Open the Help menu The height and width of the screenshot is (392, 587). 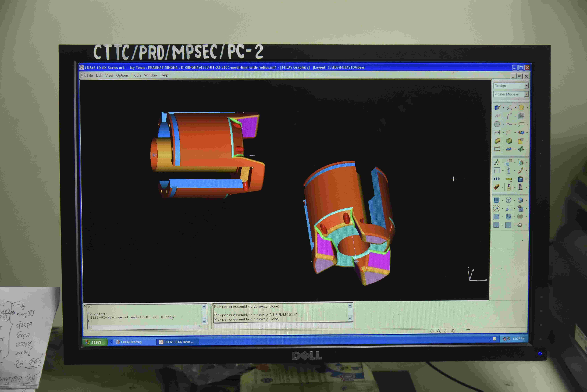[x=164, y=75]
